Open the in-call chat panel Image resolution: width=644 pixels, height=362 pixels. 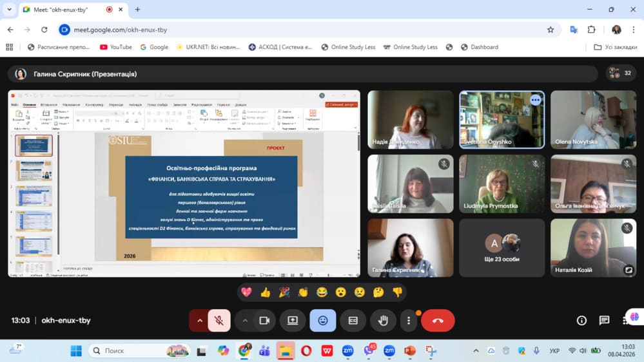604,320
